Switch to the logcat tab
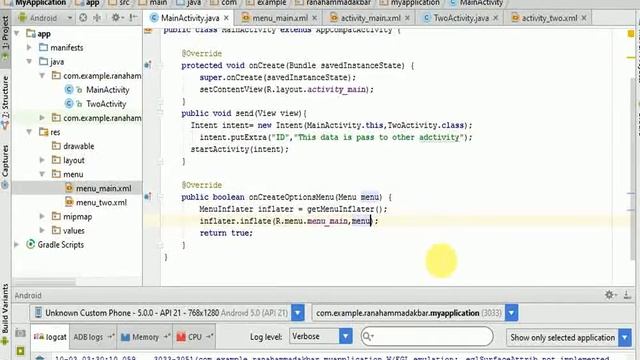 pyautogui.click(x=50, y=337)
